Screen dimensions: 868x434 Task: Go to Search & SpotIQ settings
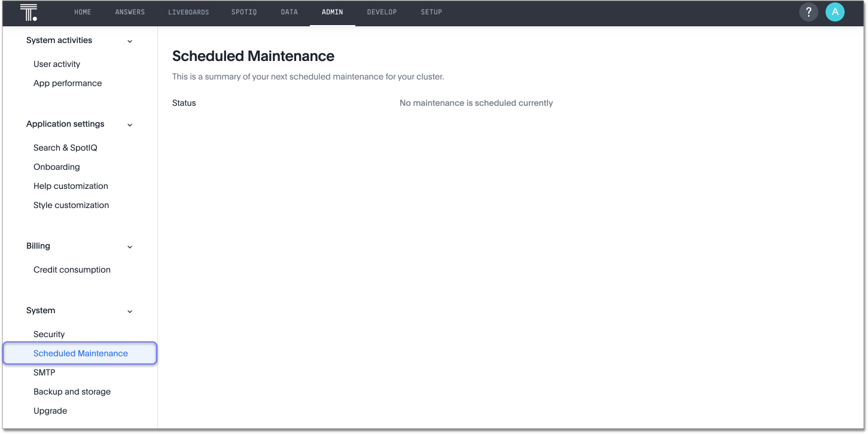65,148
